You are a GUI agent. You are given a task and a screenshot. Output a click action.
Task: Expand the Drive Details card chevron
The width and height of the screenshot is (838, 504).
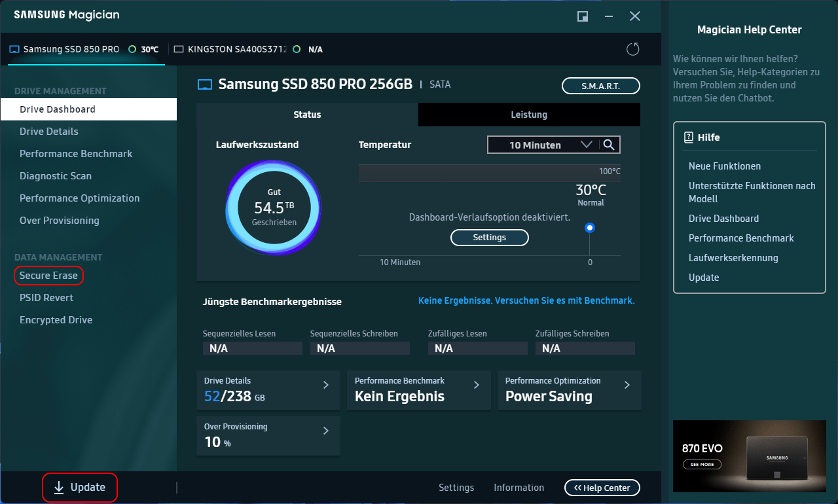(x=326, y=385)
